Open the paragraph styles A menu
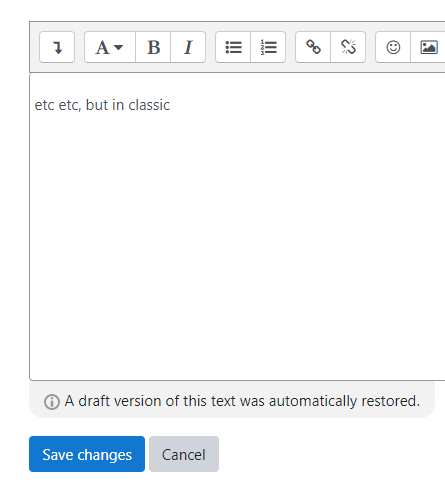This screenshot has width=445, height=491. pyautogui.click(x=110, y=47)
